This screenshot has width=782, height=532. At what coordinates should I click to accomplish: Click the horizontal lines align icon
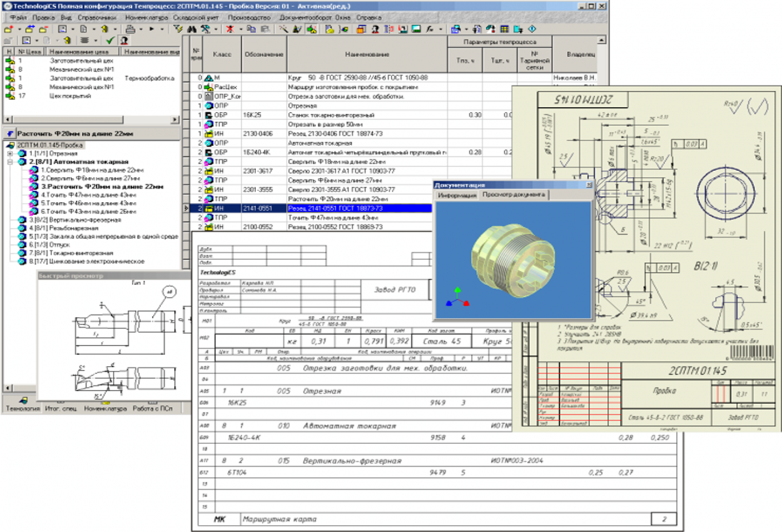84,41
